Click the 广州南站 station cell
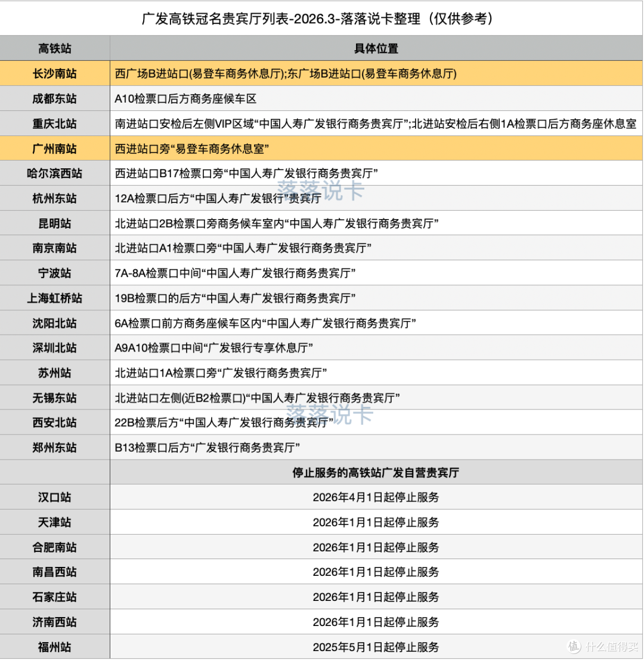 pyautogui.click(x=55, y=149)
